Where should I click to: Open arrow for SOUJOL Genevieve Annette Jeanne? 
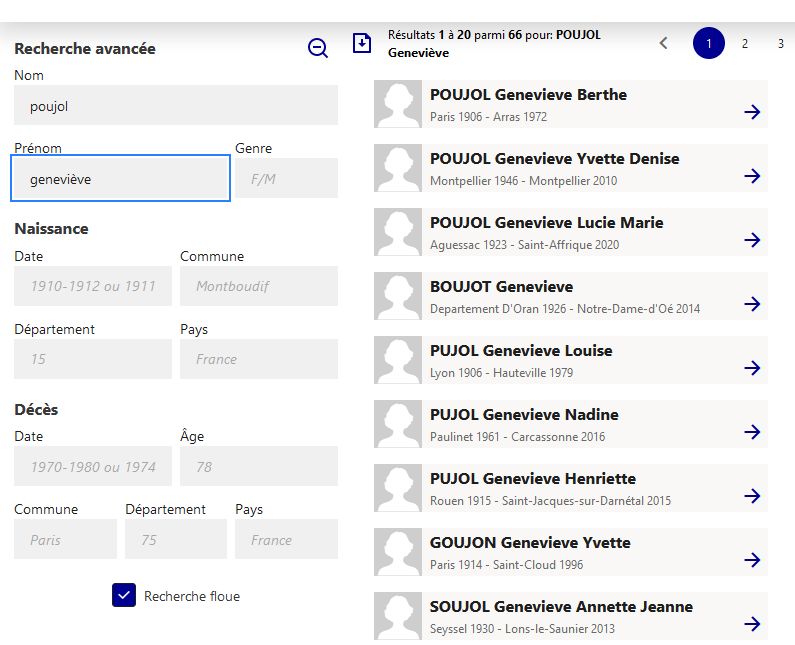(x=752, y=624)
